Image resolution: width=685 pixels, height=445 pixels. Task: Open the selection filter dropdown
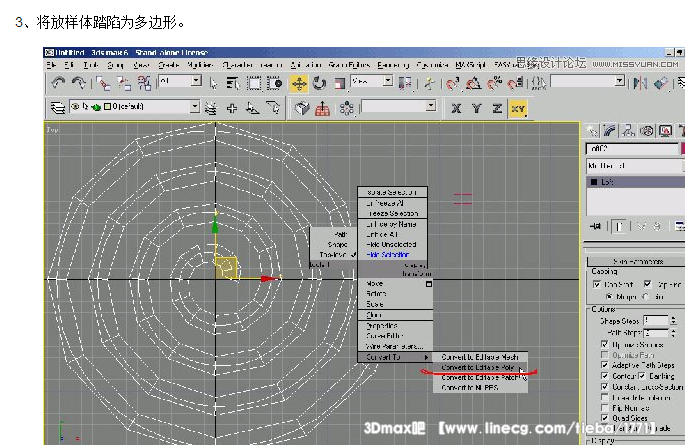[197, 80]
